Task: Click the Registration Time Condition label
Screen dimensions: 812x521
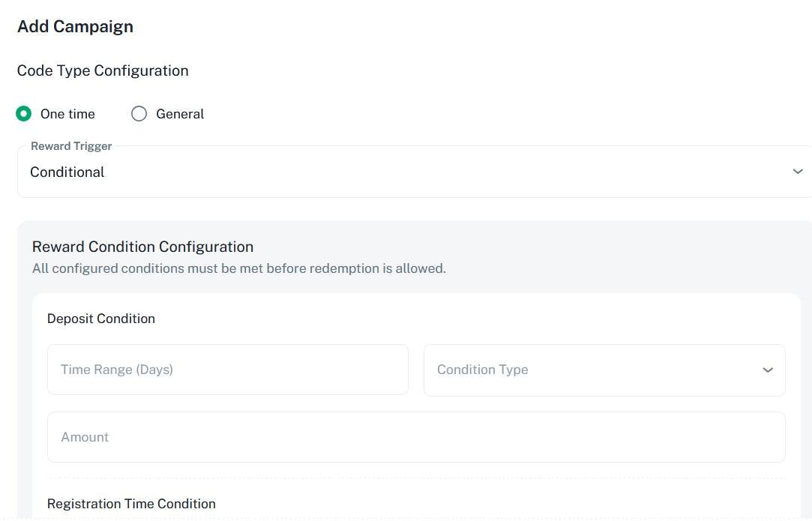Action: (x=131, y=504)
